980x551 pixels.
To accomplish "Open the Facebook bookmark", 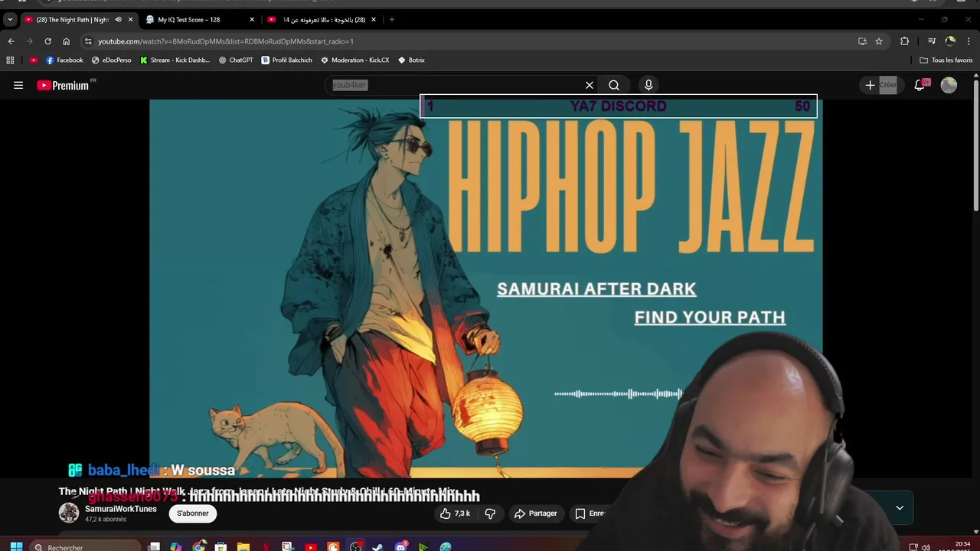I will pos(64,60).
